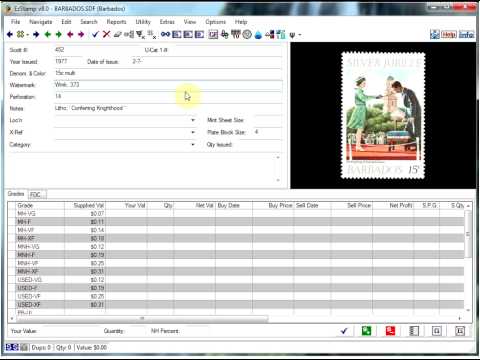
Task: Click the red remove-grade icon at the bottom
Action: (390, 331)
